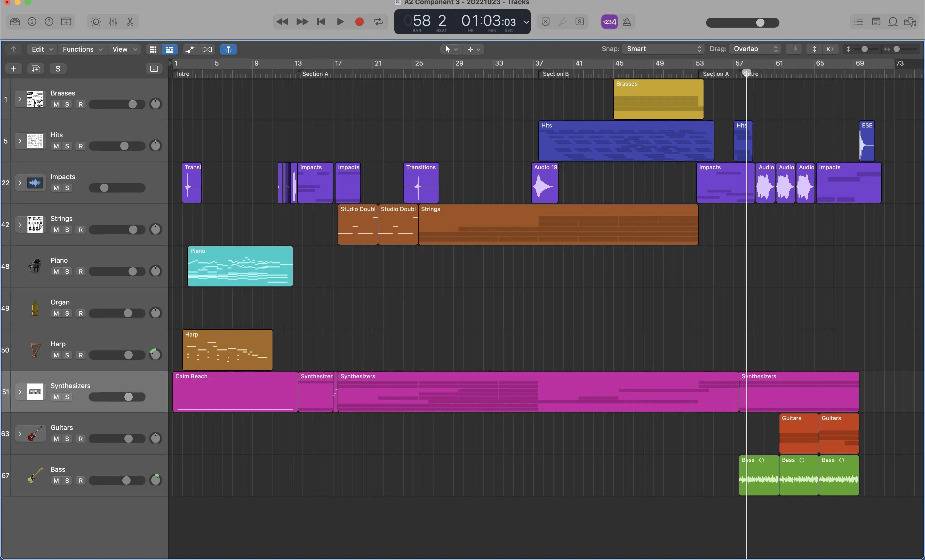Open the Command-click tool menu
Viewport: 925px width, 560px height.
(473, 49)
